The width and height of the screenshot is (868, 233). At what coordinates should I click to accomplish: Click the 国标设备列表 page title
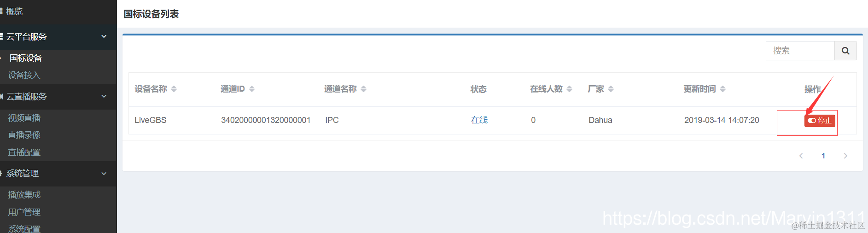151,14
